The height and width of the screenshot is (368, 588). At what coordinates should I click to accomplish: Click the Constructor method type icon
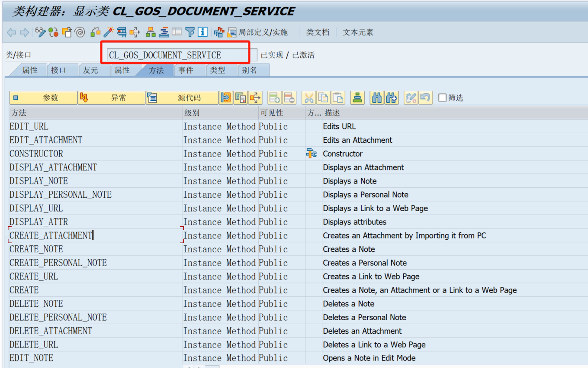(311, 154)
